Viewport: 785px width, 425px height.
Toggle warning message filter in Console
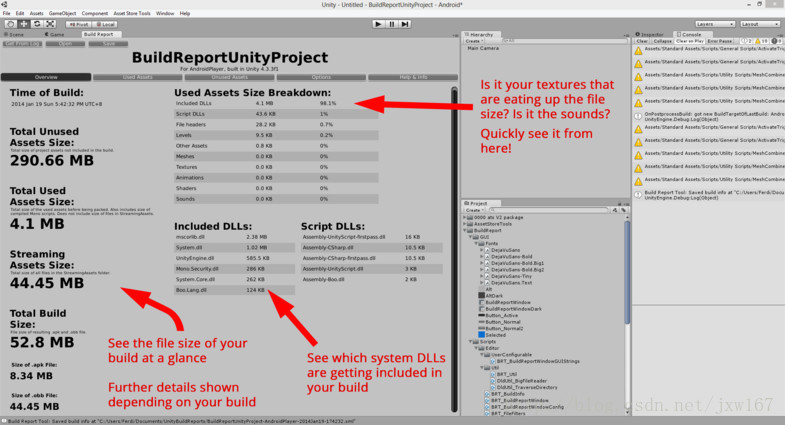(761, 41)
